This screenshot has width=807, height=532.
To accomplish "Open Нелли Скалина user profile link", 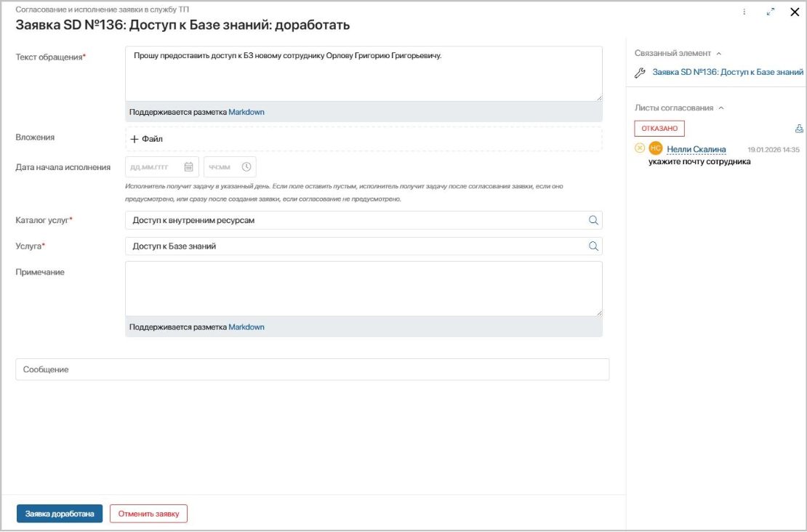I will tap(696, 149).
